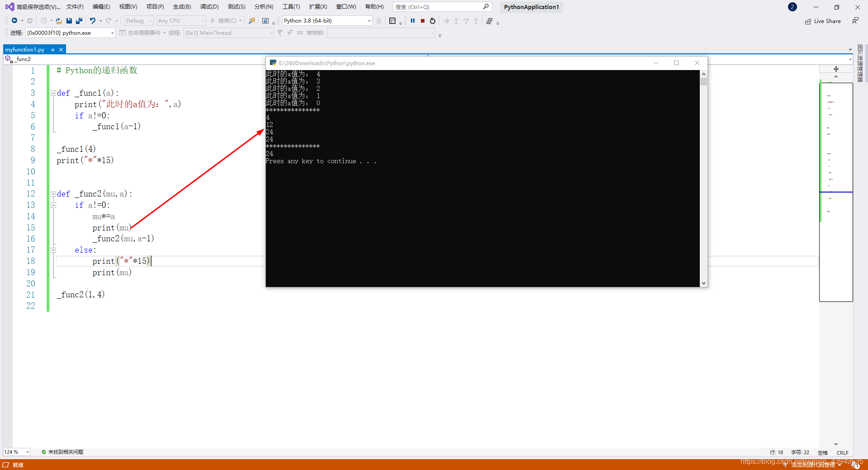Collapse the else block on line 17
The width and height of the screenshot is (868, 470).
point(53,250)
